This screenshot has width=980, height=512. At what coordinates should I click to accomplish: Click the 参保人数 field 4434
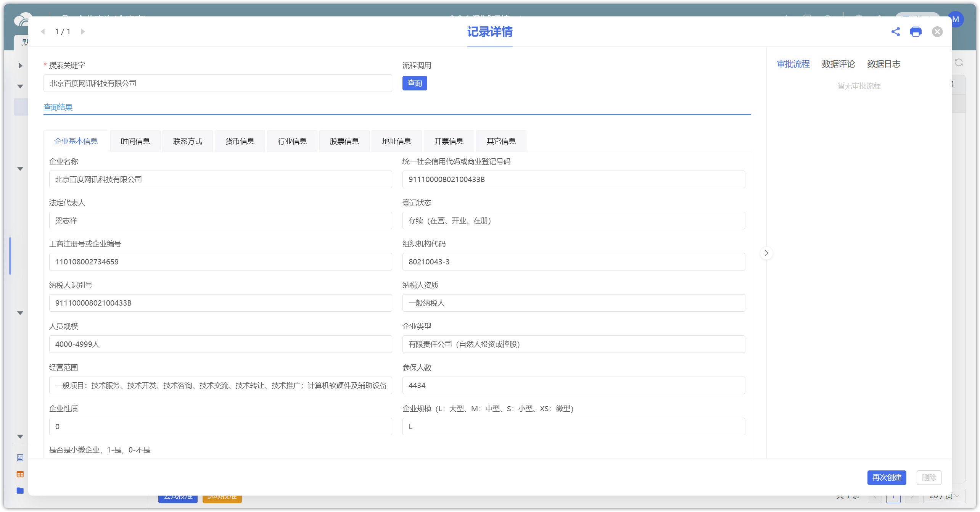pyautogui.click(x=573, y=385)
